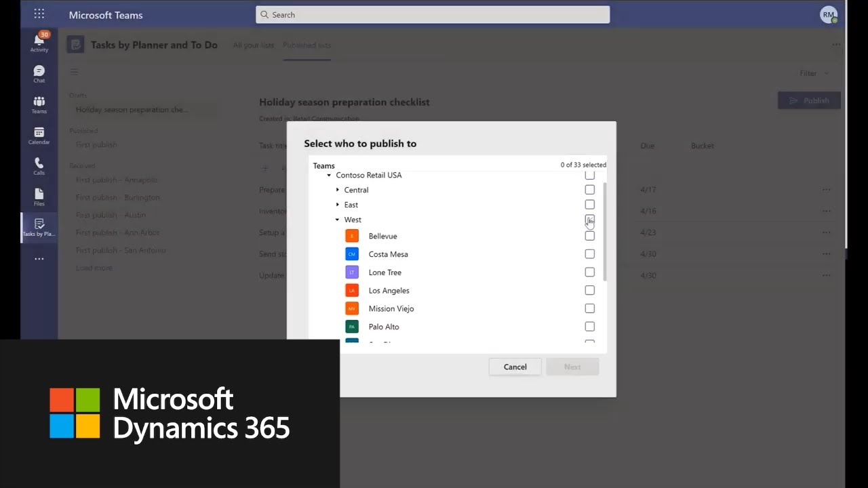Open the more options ellipsis at top right
The image size is (868, 488).
(x=836, y=45)
